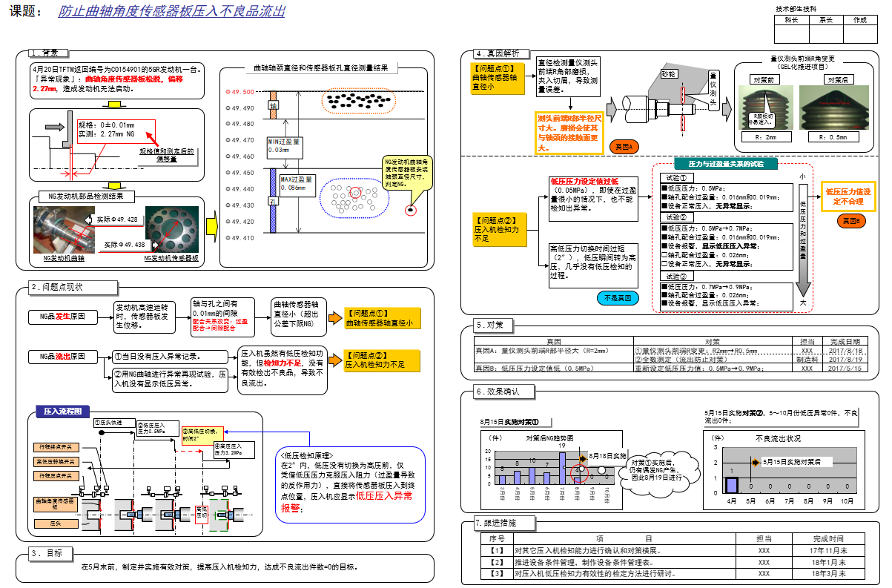Click the underlined report title link
Viewport: 892px width, 588px height.
click(171, 12)
